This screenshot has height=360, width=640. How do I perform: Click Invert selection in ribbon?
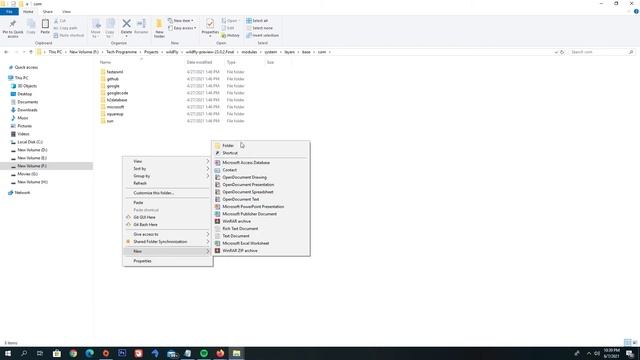[262, 35]
